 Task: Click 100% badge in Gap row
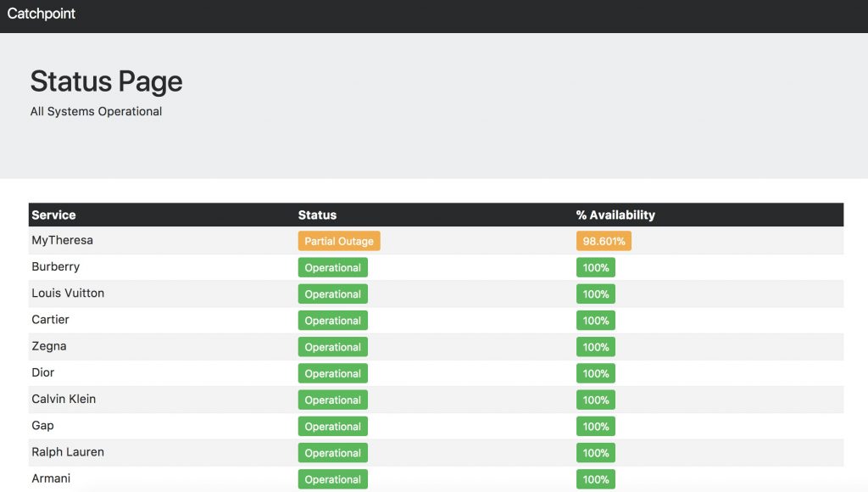coord(596,427)
